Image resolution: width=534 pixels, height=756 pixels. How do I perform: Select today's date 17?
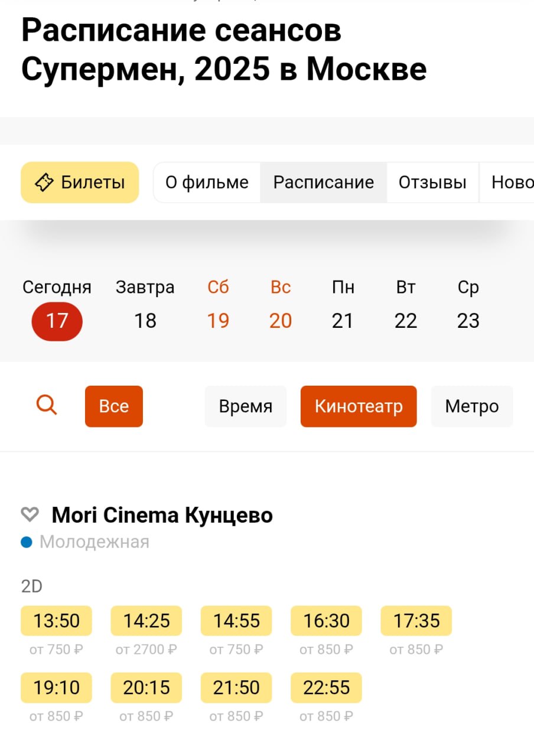tap(57, 321)
